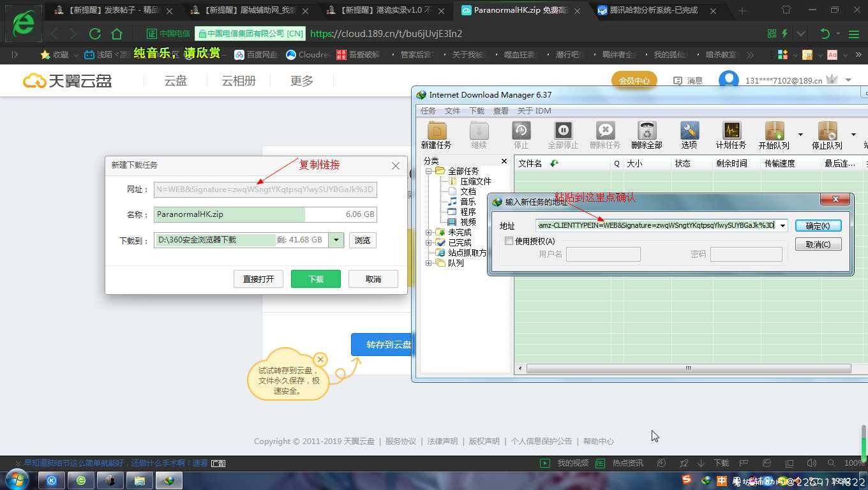Click 转存到云盘 blue button
Viewport: 868px width, 490px height.
click(382, 345)
